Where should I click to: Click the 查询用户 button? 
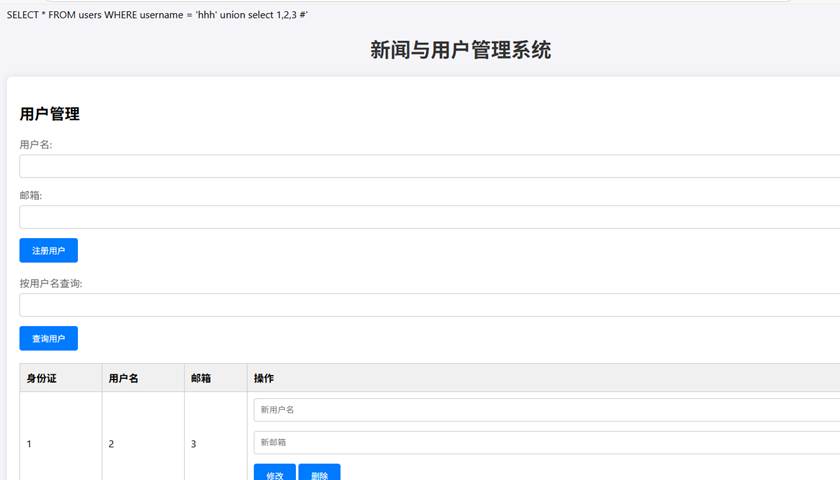point(49,338)
